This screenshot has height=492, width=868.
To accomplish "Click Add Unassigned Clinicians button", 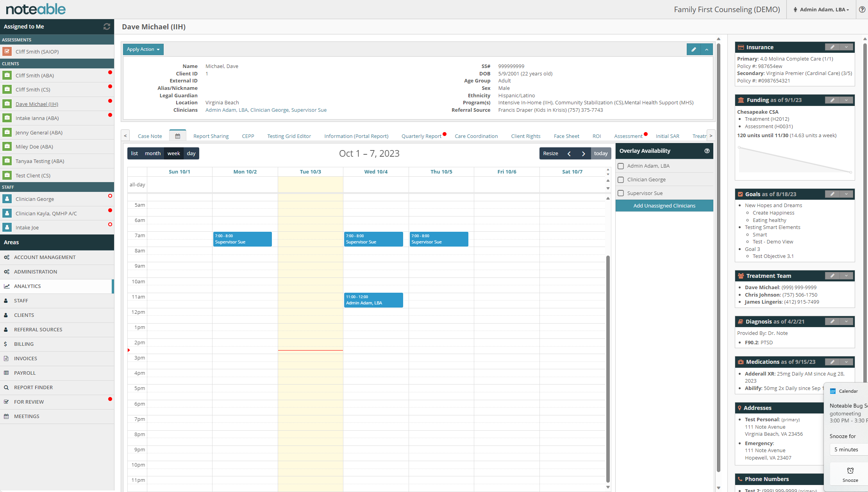I will (x=664, y=205).
